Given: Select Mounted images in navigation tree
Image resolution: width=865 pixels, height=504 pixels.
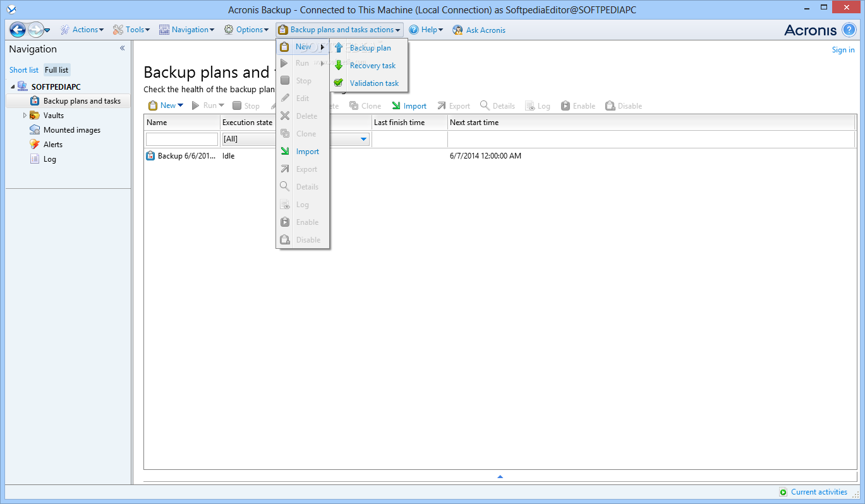Looking at the screenshot, I should click(x=71, y=130).
